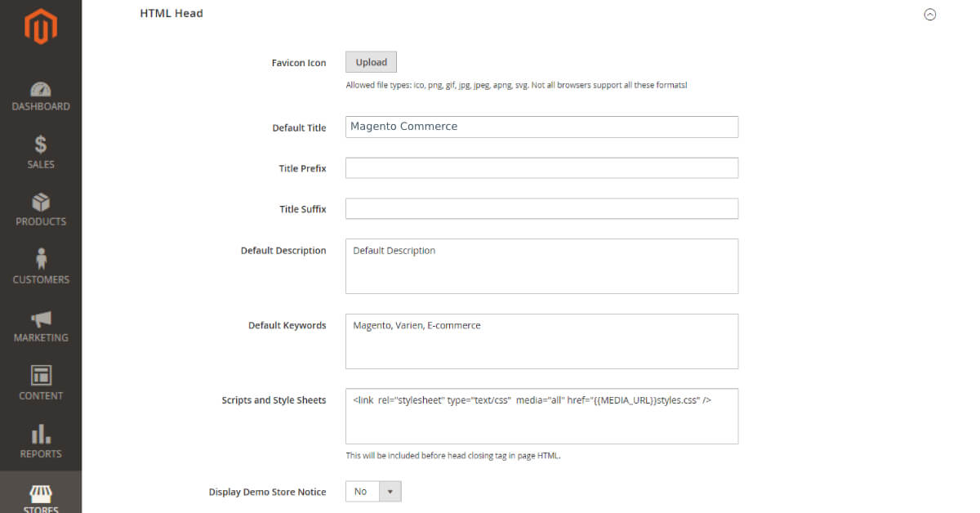Click the allowed file types note
Screen dimensions: 980x513
pos(516,85)
